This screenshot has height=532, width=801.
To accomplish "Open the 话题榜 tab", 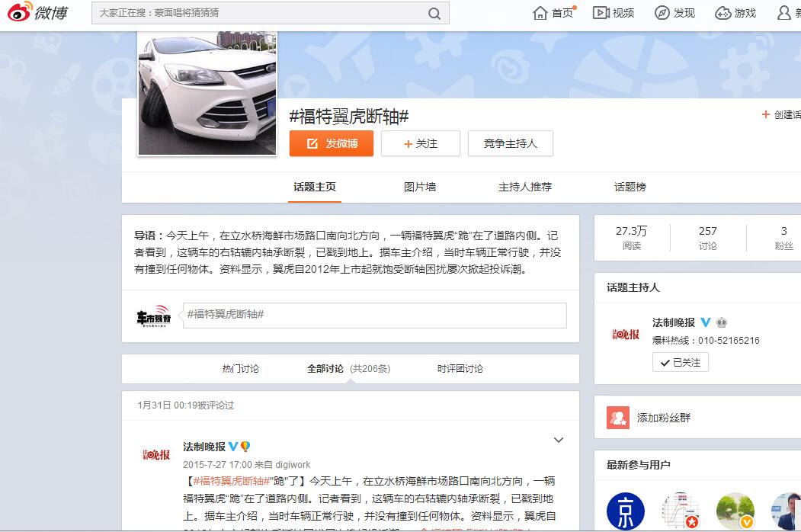I will click(628, 186).
